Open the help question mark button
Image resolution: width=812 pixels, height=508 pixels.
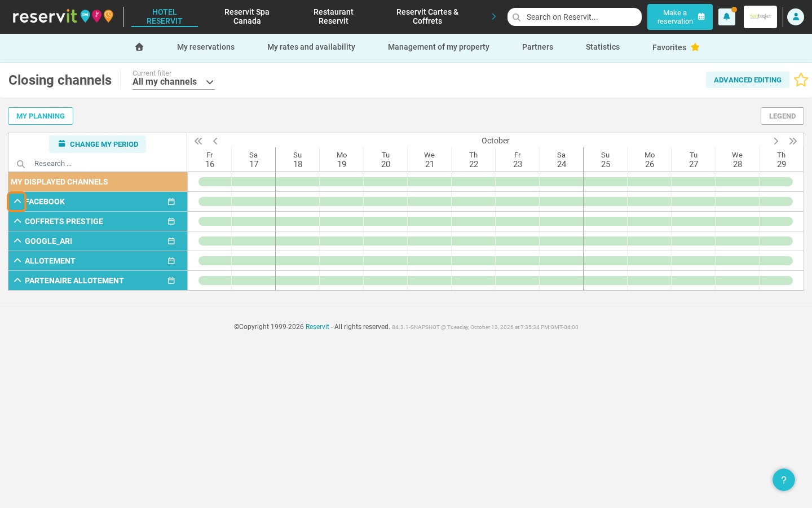click(x=784, y=480)
